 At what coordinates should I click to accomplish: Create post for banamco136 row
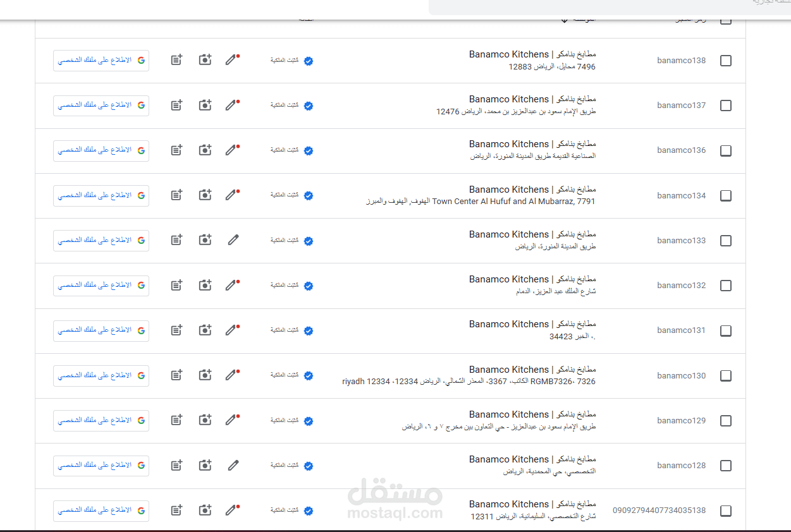click(176, 150)
